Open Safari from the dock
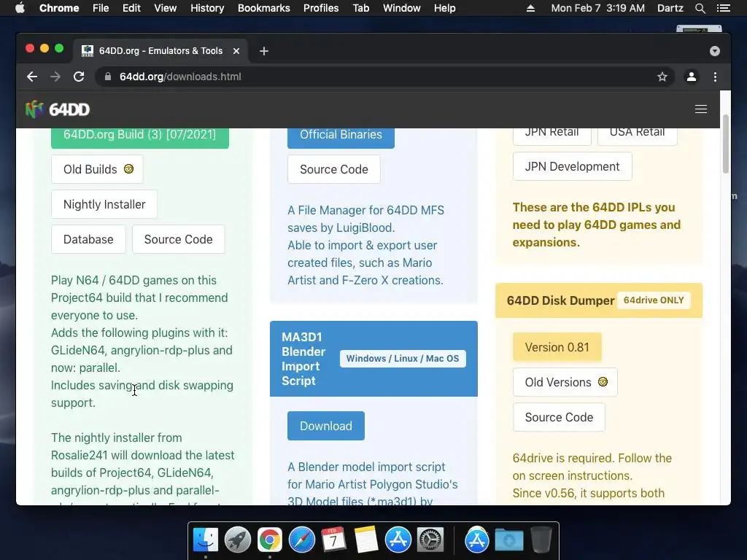Screen dimensions: 747x560 point(302,540)
